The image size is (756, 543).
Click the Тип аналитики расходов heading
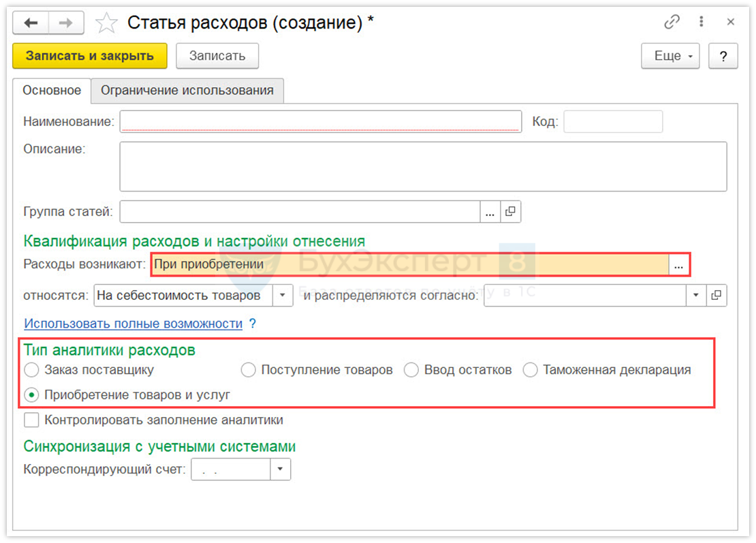tap(110, 350)
